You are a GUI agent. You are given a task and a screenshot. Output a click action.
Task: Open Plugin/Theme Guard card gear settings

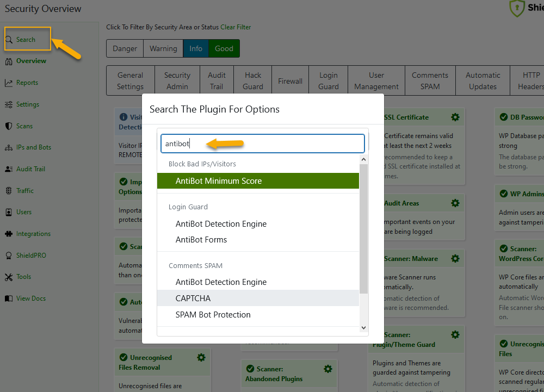(x=455, y=334)
